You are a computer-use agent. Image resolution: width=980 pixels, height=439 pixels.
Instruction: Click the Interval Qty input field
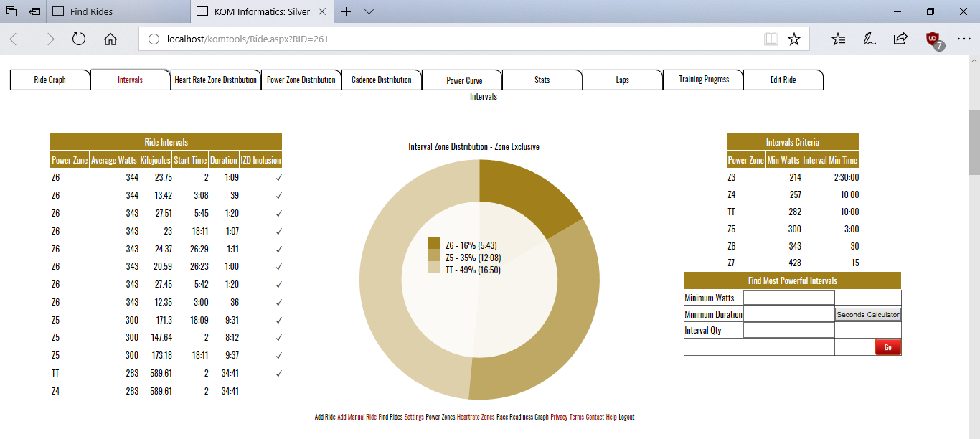coord(788,330)
